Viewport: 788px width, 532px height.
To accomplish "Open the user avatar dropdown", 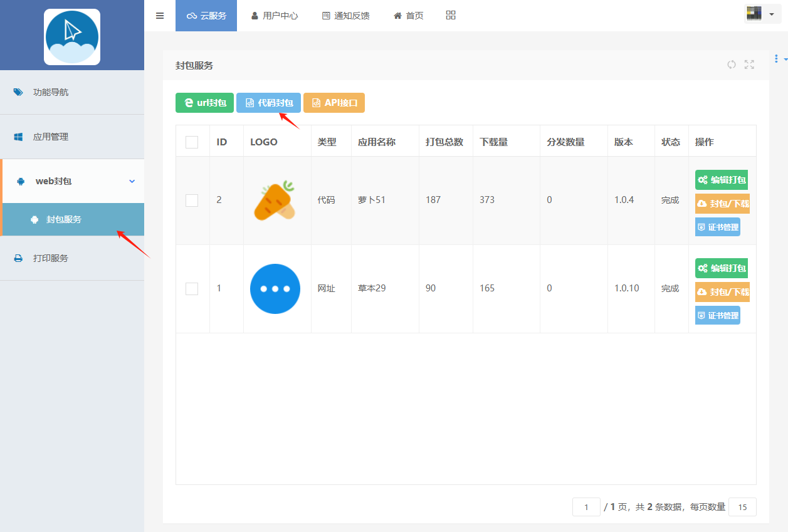I will pyautogui.click(x=762, y=14).
